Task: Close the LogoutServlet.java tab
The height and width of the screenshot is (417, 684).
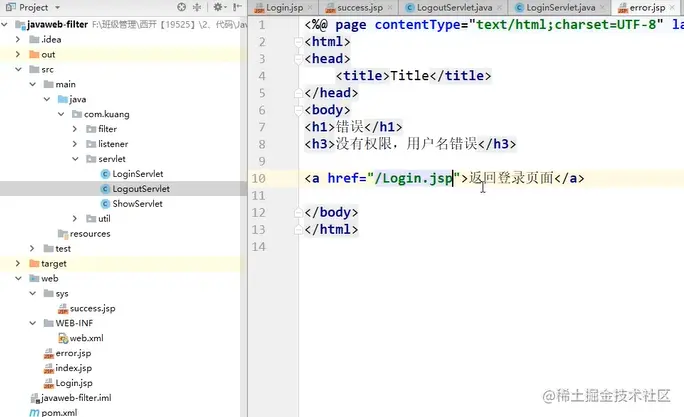Action: pos(499,7)
